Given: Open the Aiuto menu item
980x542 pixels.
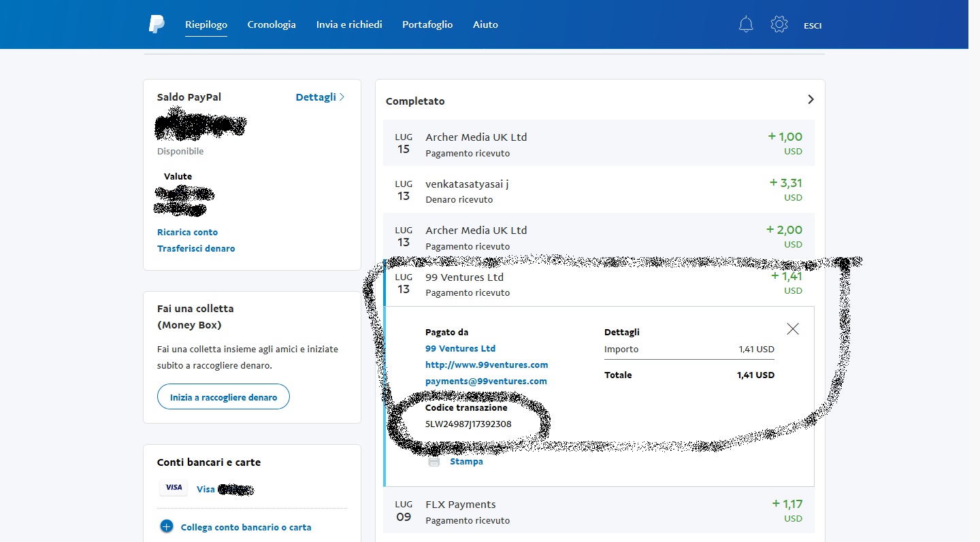Looking at the screenshot, I should [x=485, y=24].
